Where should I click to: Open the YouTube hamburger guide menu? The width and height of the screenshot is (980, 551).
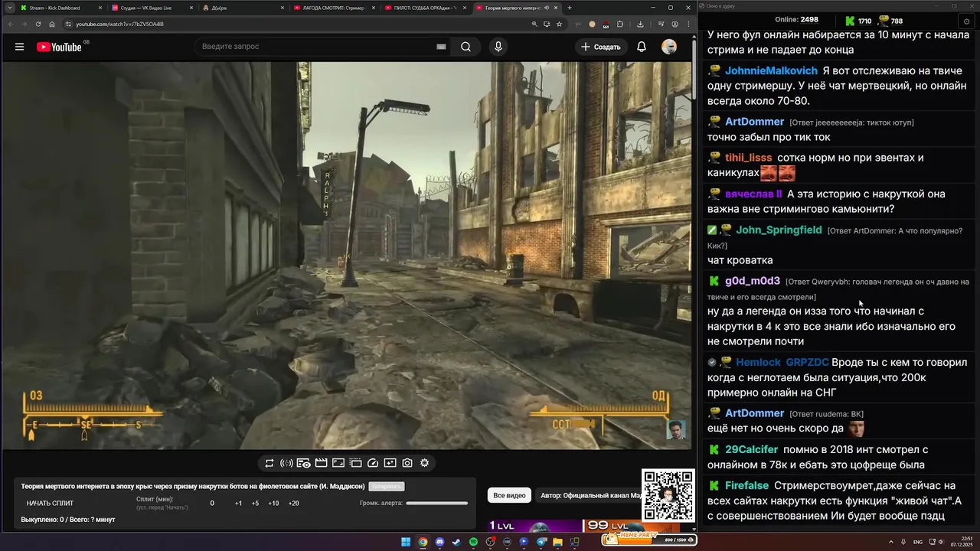(19, 47)
